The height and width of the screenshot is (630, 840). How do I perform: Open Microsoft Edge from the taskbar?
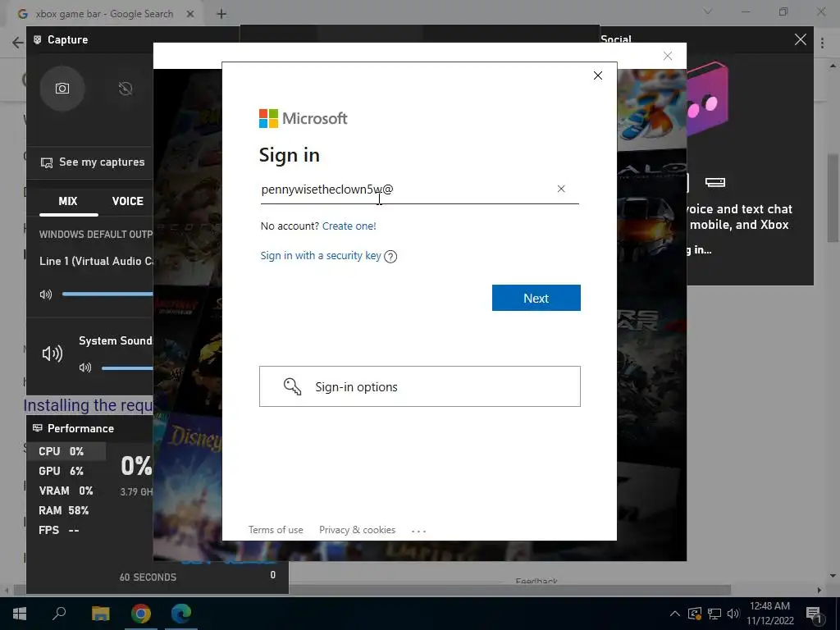181,614
